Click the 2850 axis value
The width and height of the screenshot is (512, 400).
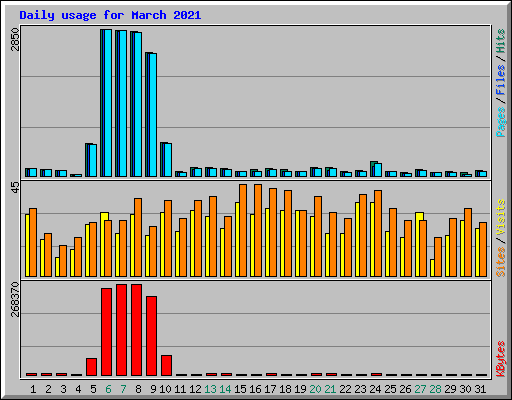pos(15,39)
